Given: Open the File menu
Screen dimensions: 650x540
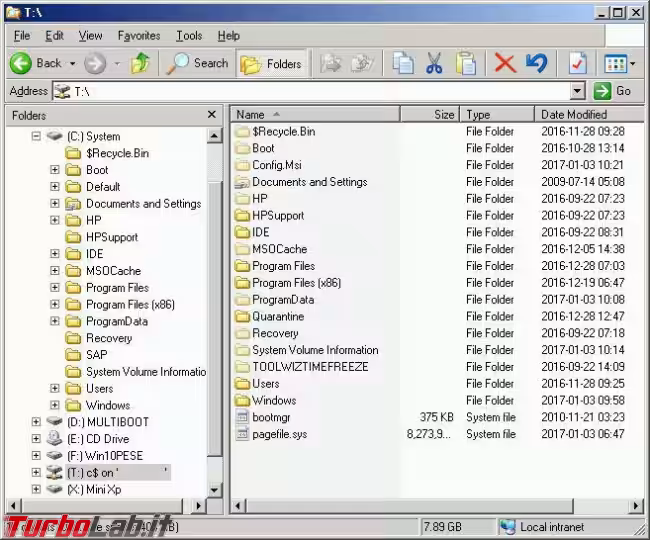Looking at the screenshot, I should pos(22,36).
